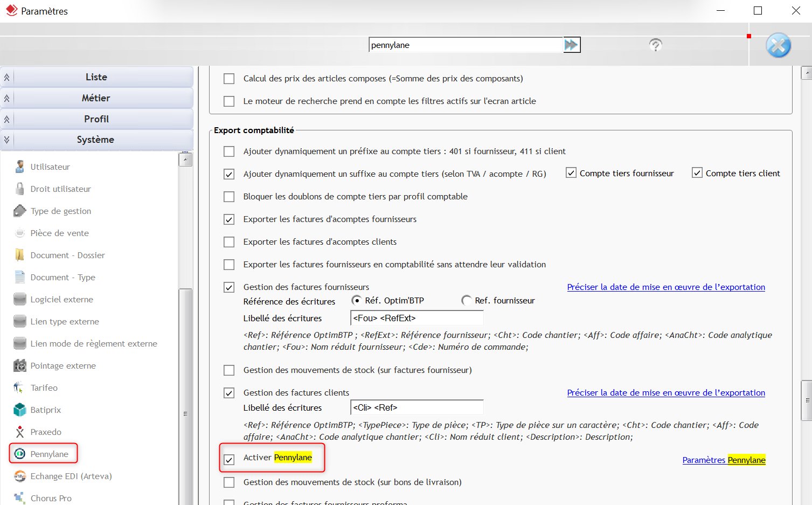Select the Ref. fournisseur radio button
The image size is (812, 505).
[467, 301]
